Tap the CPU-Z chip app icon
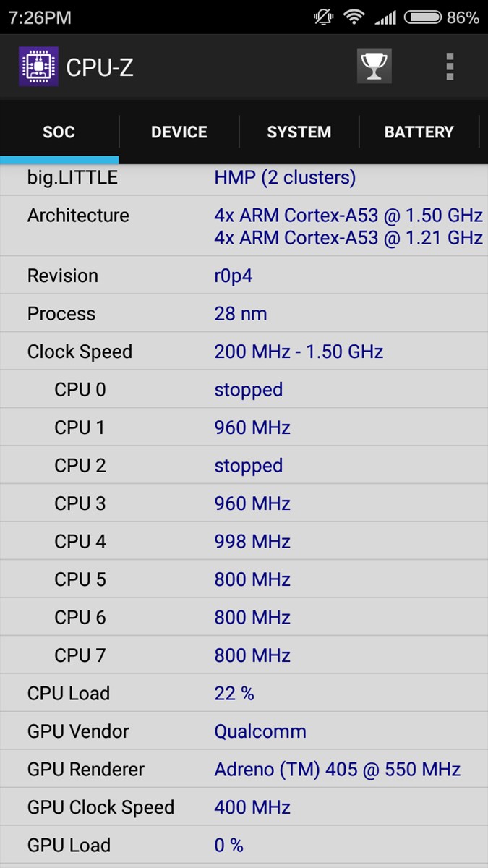488x868 pixels. (x=38, y=67)
